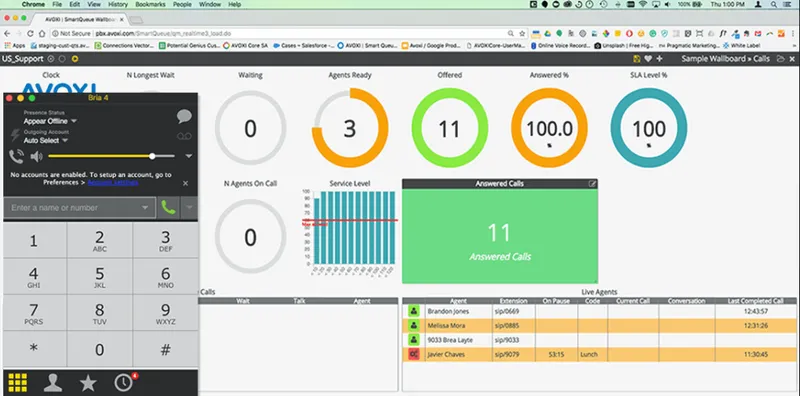
Task: Click the SLA Level gauge showing 100
Action: (648, 128)
